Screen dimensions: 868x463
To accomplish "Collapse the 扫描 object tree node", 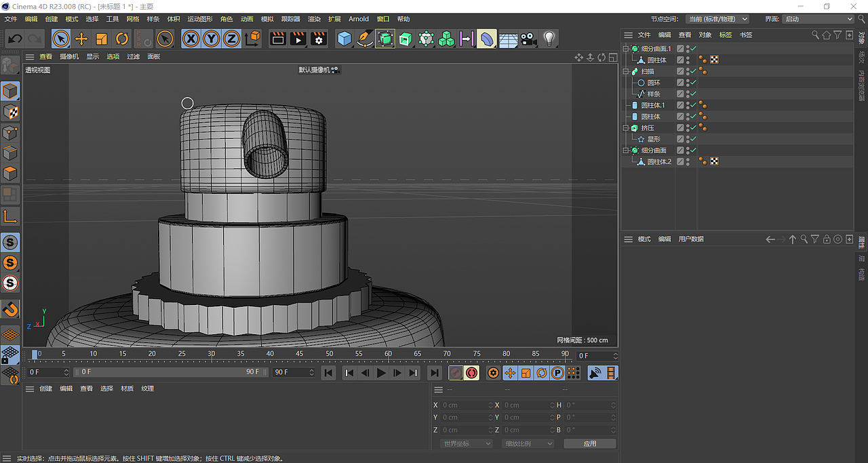I will tap(627, 71).
